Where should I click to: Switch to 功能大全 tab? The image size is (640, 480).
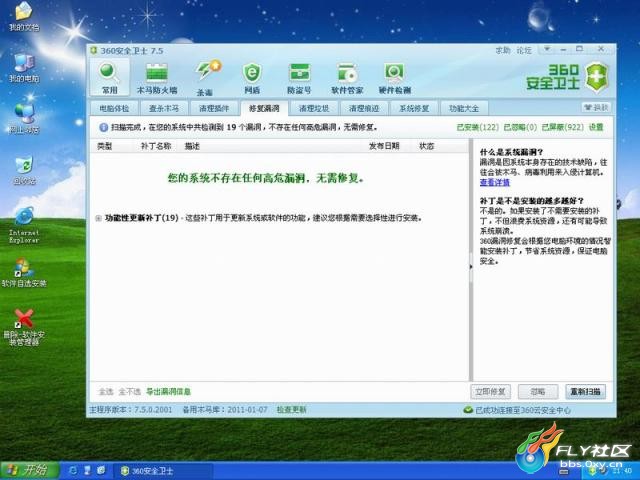point(464,109)
